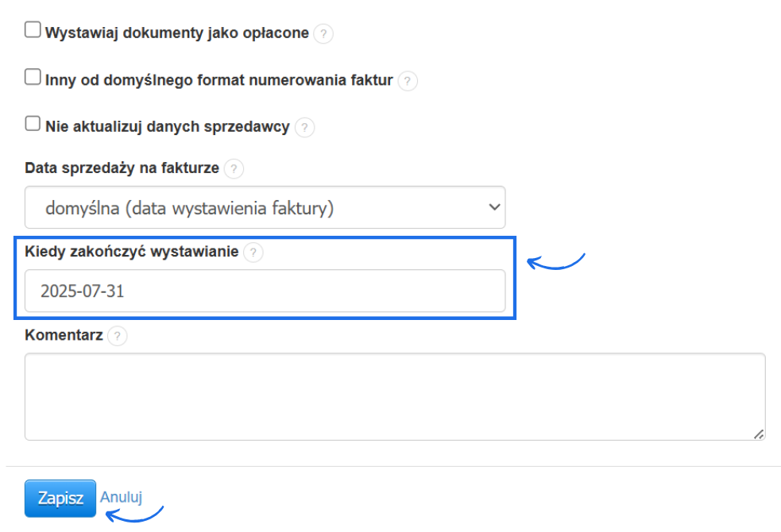Image resolution: width=781 pixels, height=532 pixels.
Task: Click the "Kiedy zakończyć wystawianie" field label
Action: click(x=132, y=253)
